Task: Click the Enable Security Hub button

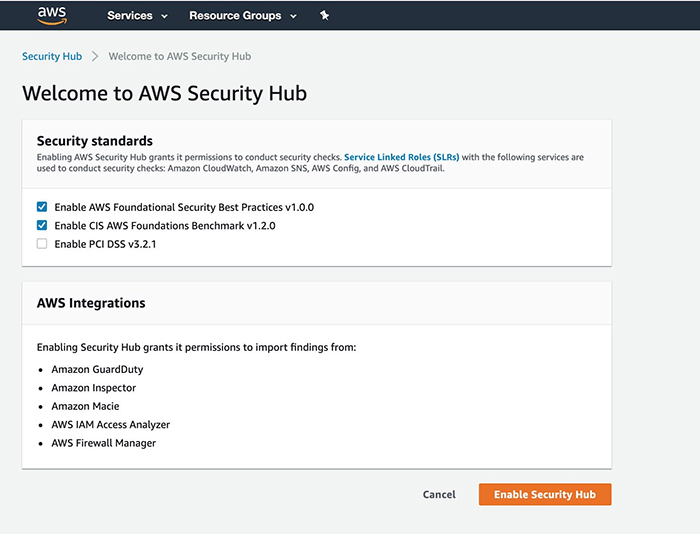Action: 545,494
